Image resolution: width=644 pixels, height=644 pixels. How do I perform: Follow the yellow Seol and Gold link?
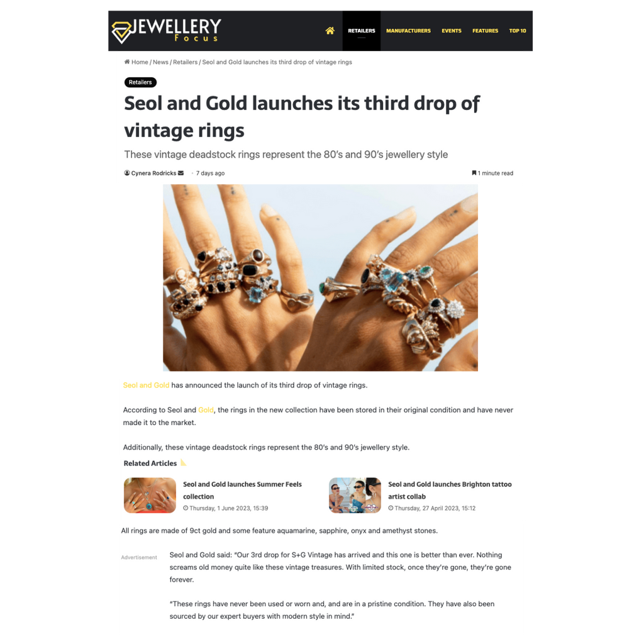click(146, 386)
